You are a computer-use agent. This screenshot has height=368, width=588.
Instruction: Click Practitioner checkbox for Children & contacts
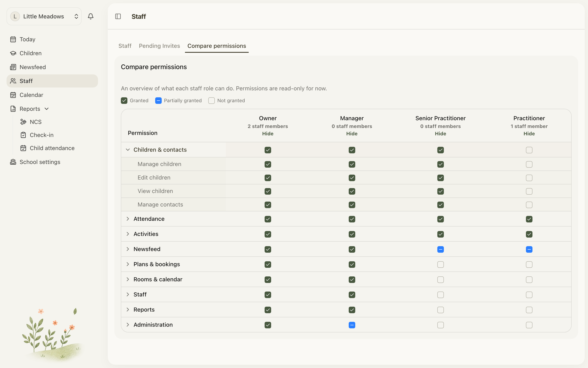pos(529,150)
